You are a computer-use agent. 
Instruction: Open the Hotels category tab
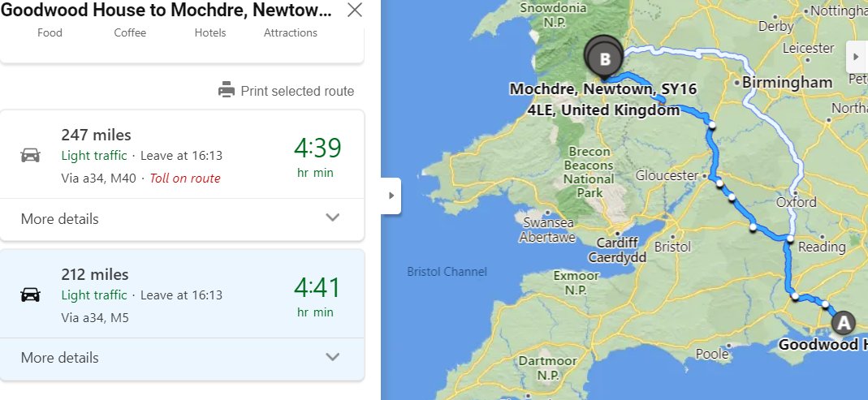click(210, 32)
